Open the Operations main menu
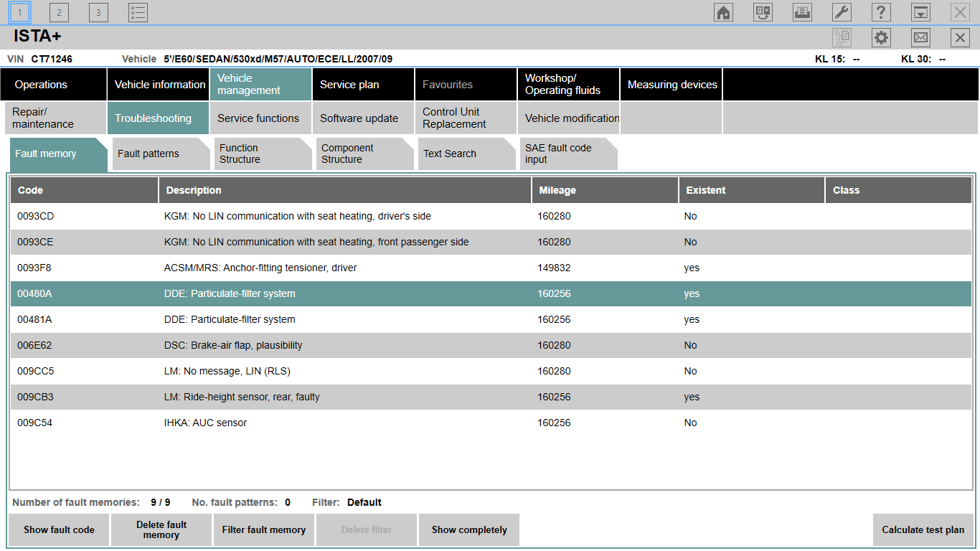Image resolution: width=980 pixels, height=551 pixels. click(x=54, y=85)
